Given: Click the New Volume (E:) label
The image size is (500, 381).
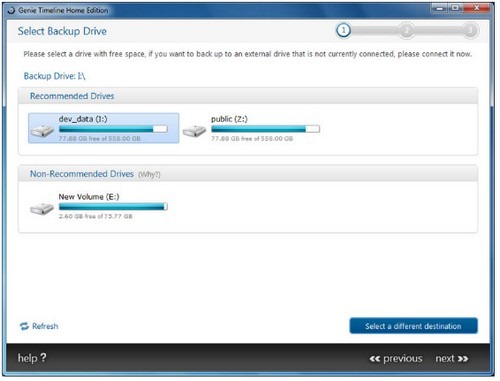Looking at the screenshot, I should pyautogui.click(x=89, y=197).
